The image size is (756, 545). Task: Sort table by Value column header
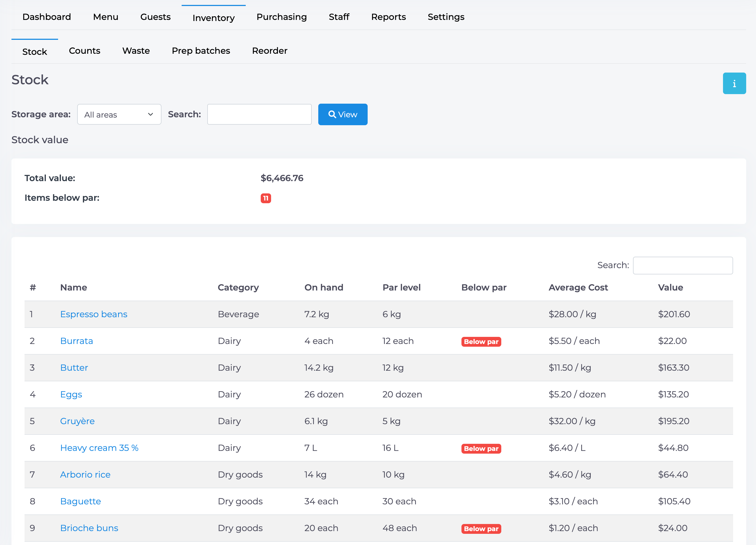click(x=670, y=287)
